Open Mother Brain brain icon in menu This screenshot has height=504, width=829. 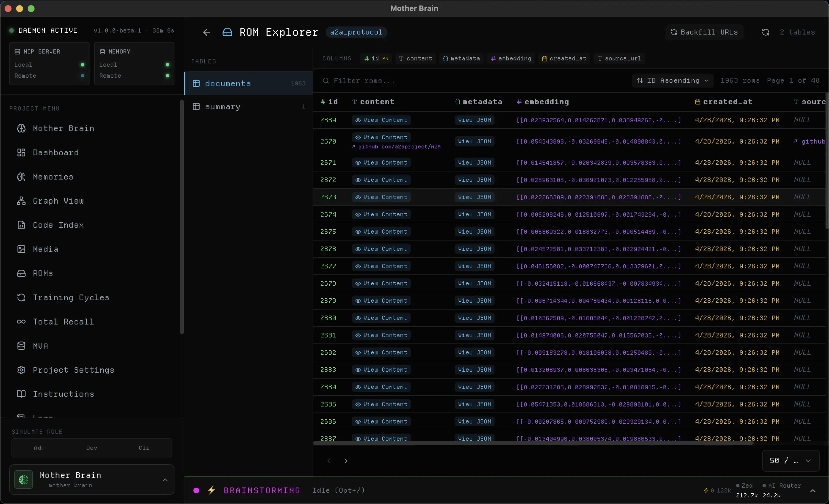point(21,128)
